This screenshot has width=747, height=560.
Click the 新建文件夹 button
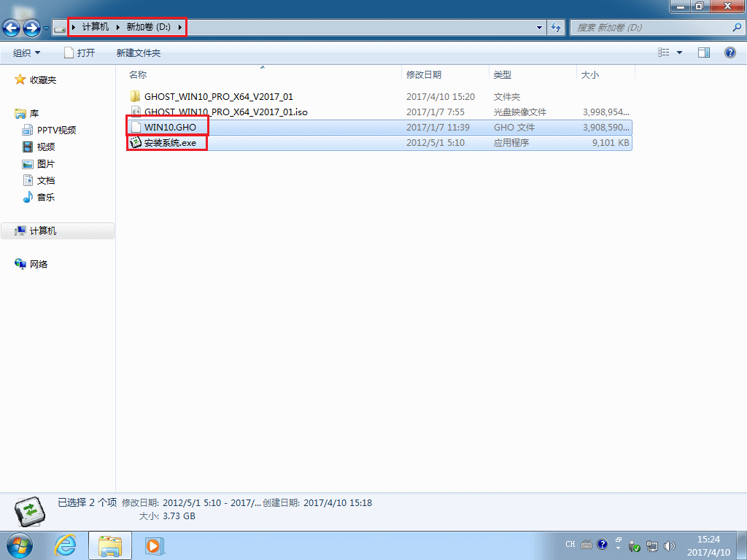pos(139,52)
